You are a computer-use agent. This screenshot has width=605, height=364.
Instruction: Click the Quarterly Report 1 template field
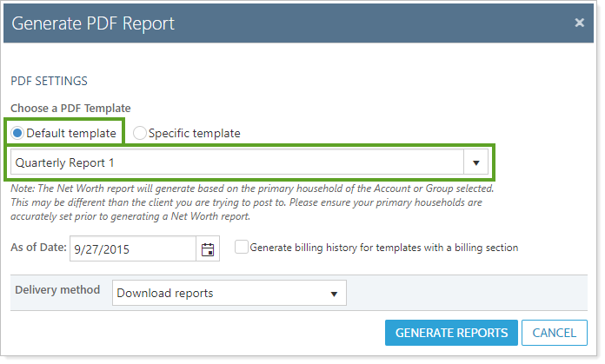pyautogui.click(x=236, y=162)
